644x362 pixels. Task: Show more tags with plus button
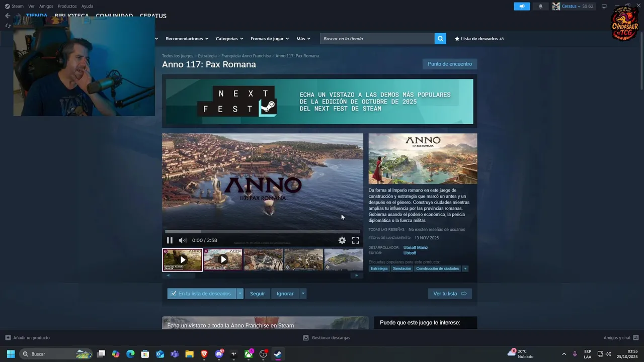pyautogui.click(x=465, y=268)
